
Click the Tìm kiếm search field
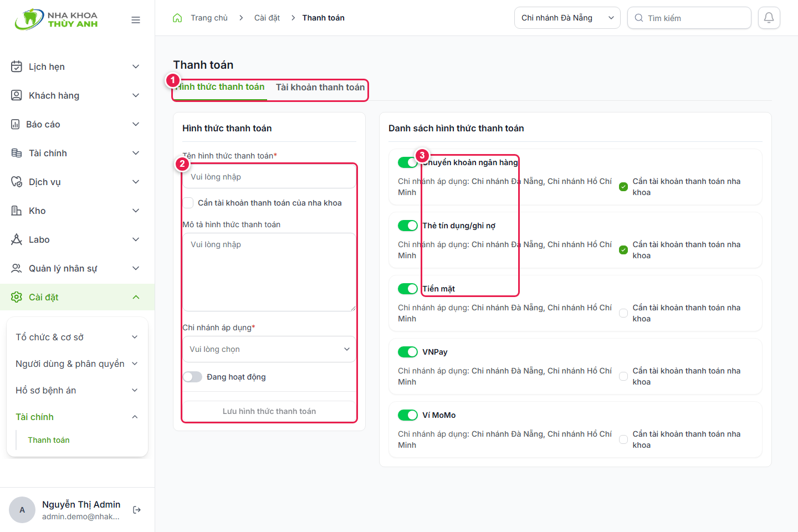point(689,18)
